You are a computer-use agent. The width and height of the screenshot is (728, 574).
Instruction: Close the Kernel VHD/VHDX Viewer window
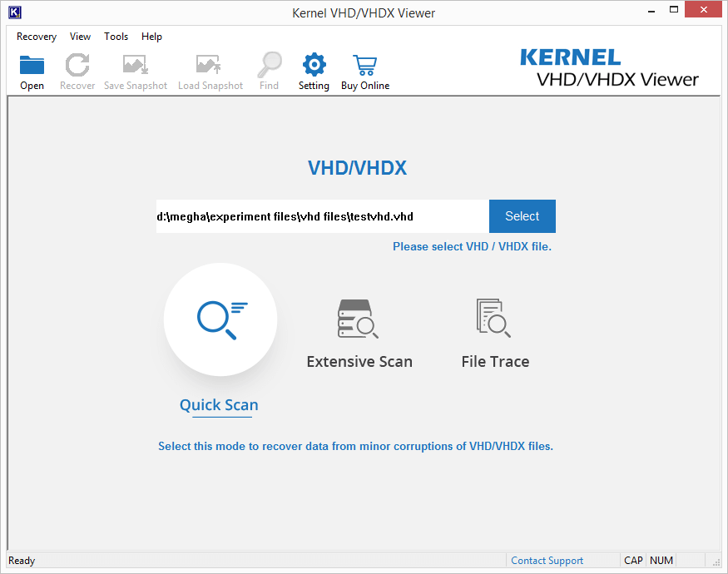703,10
